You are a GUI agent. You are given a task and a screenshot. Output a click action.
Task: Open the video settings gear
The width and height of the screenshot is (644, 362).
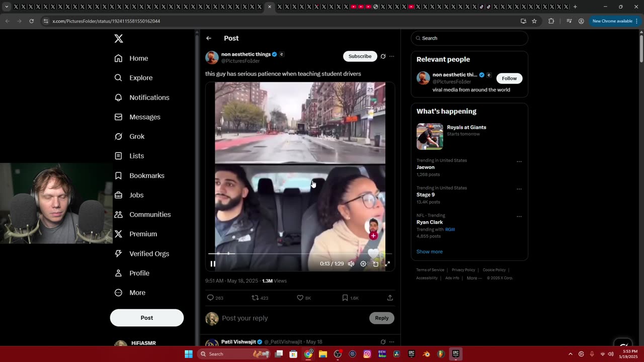point(363,264)
